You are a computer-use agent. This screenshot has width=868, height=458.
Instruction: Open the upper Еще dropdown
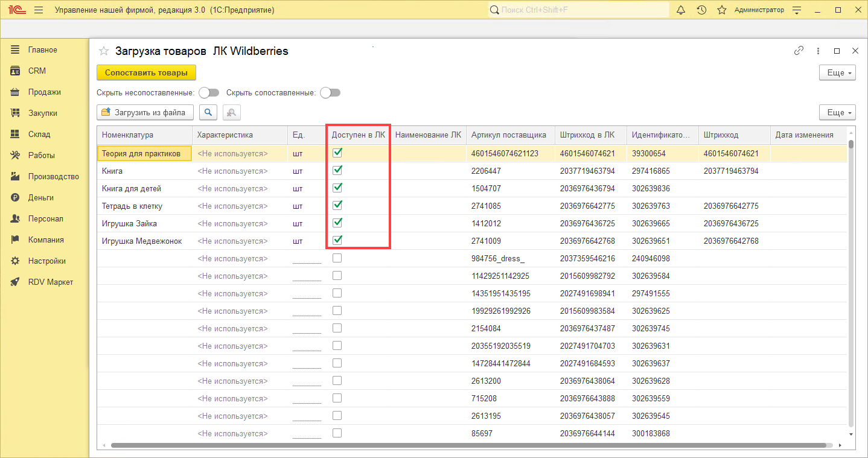coord(837,72)
